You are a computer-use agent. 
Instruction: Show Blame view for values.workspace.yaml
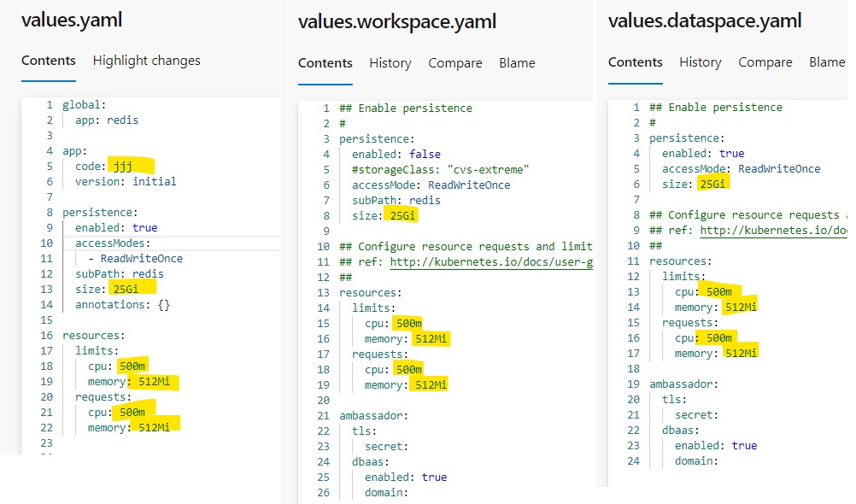(x=517, y=63)
